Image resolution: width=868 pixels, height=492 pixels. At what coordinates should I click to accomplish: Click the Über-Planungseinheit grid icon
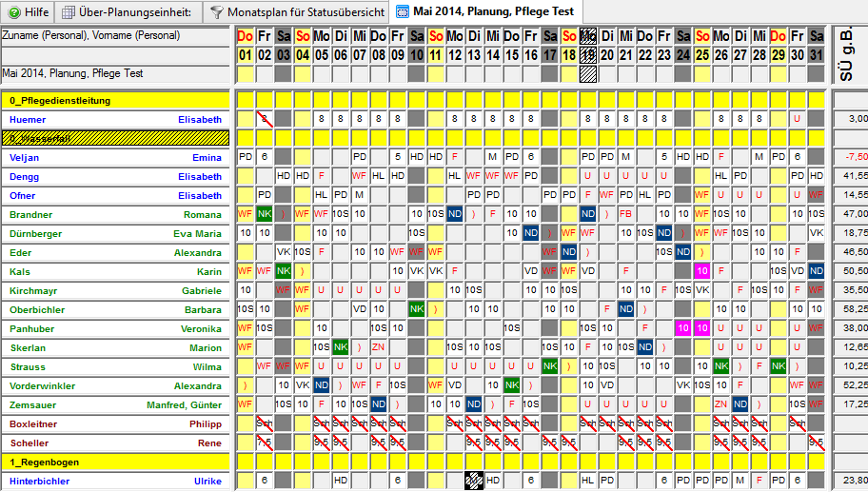click(x=69, y=12)
